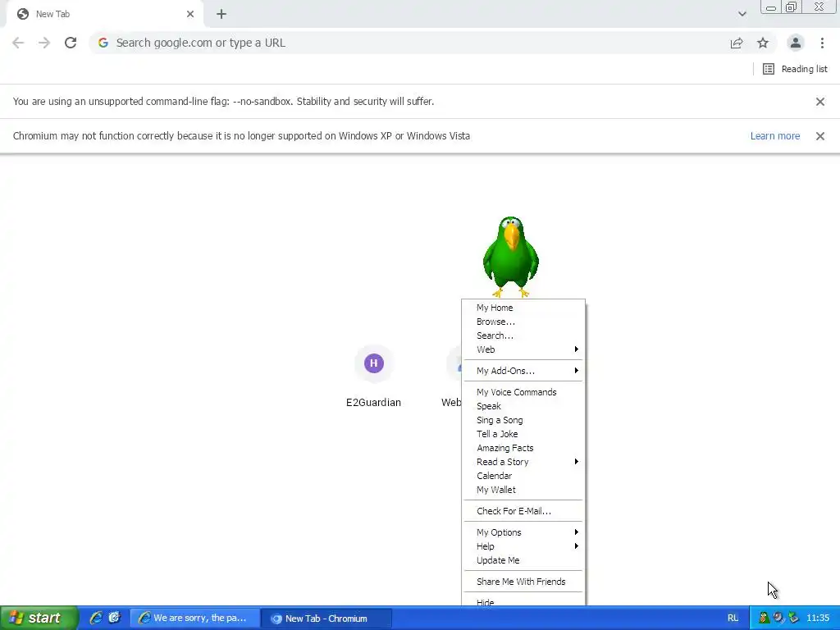This screenshot has height=630, width=840.
Task: Open the Windows start menu
Action: click(x=39, y=618)
